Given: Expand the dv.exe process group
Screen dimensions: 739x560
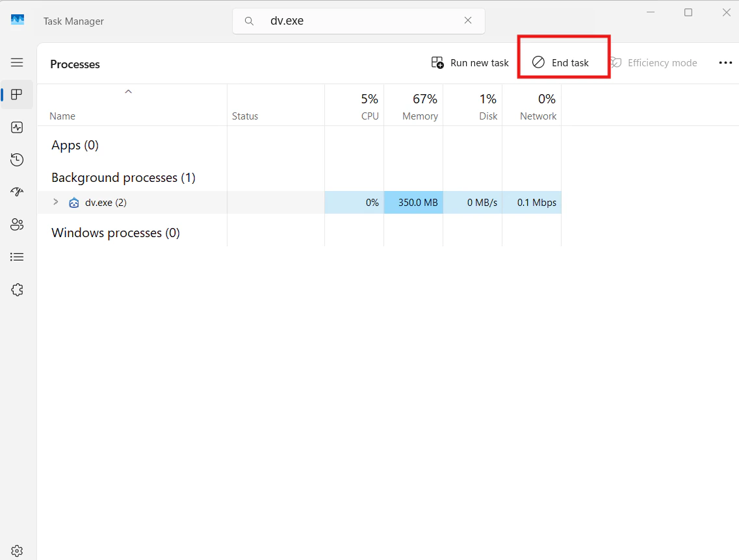Looking at the screenshot, I should [56, 201].
